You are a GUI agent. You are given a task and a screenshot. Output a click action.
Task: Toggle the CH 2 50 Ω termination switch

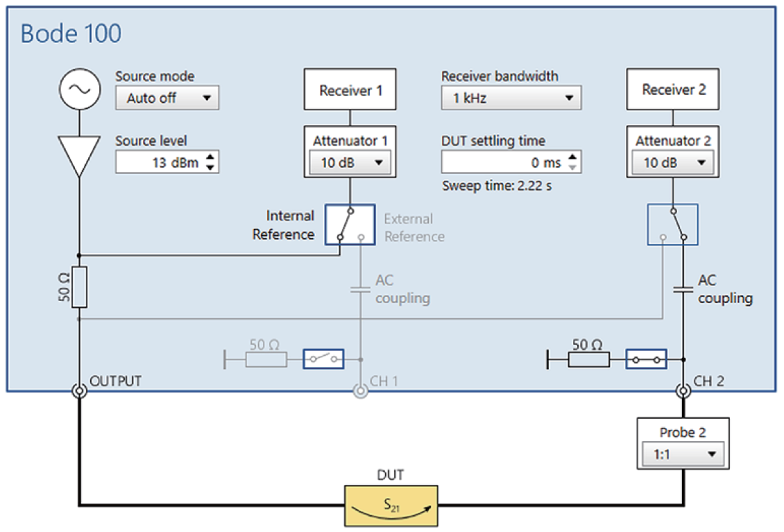tap(646, 359)
